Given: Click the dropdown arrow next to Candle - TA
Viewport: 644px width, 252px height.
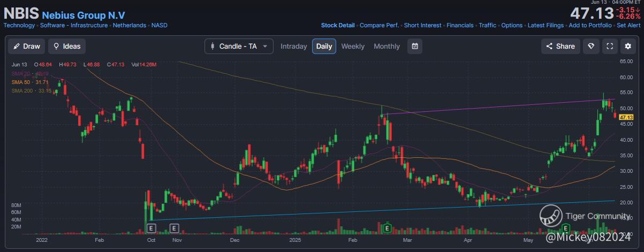Looking at the screenshot, I should click(x=264, y=47).
